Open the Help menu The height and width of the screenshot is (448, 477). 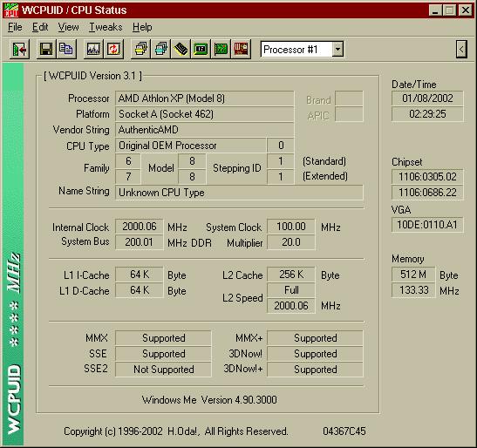pyautogui.click(x=142, y=27)
